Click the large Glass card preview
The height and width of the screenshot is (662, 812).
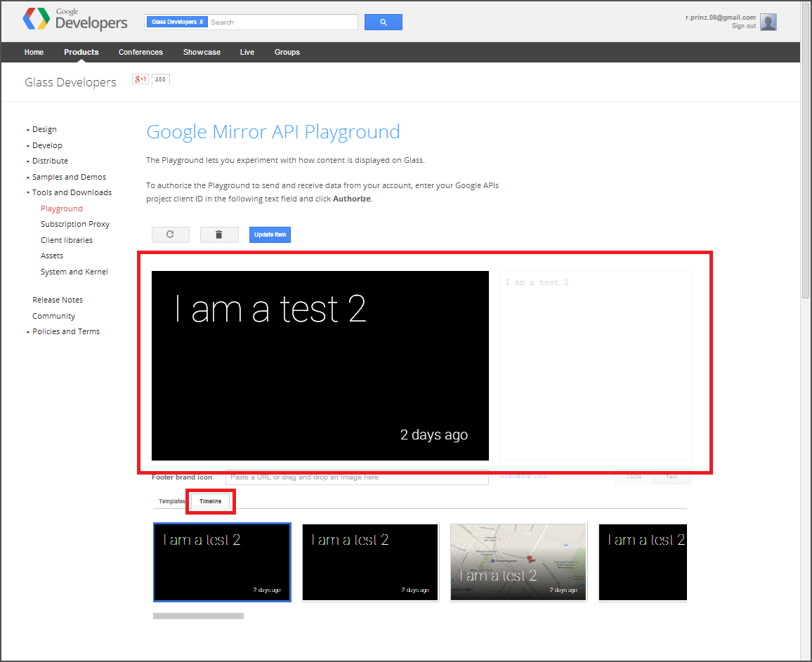click(320, 366)
